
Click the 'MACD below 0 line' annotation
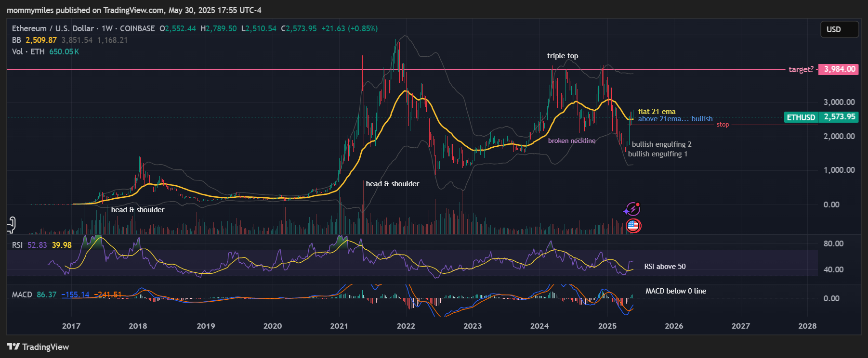[x=676, y=291]
